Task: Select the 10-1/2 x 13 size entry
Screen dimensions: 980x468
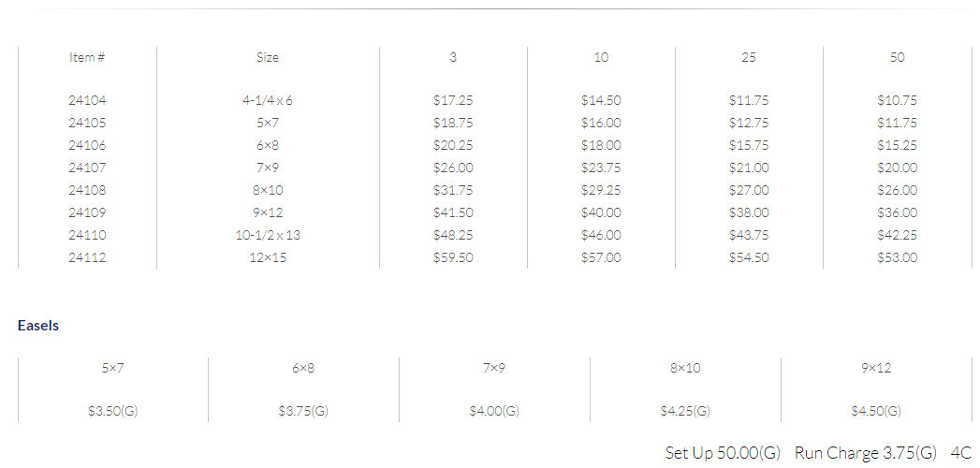Action: pyautogui.click(x=268, y=235)
